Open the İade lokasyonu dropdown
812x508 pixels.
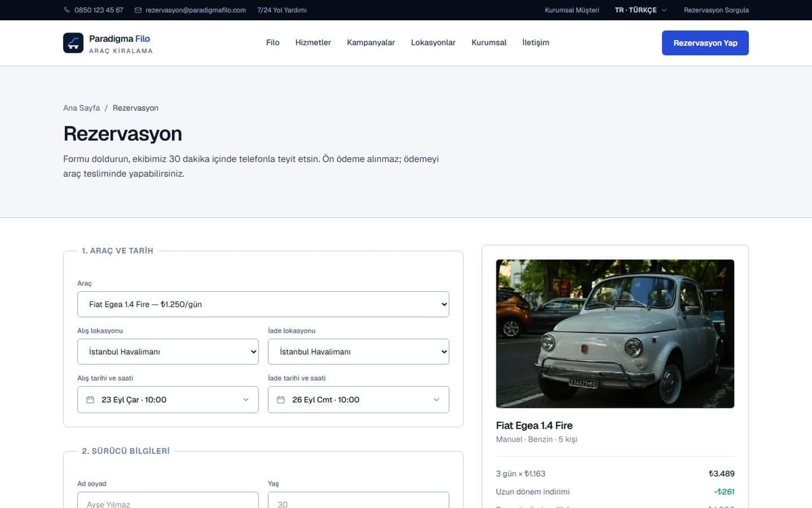tap(359, 352)
